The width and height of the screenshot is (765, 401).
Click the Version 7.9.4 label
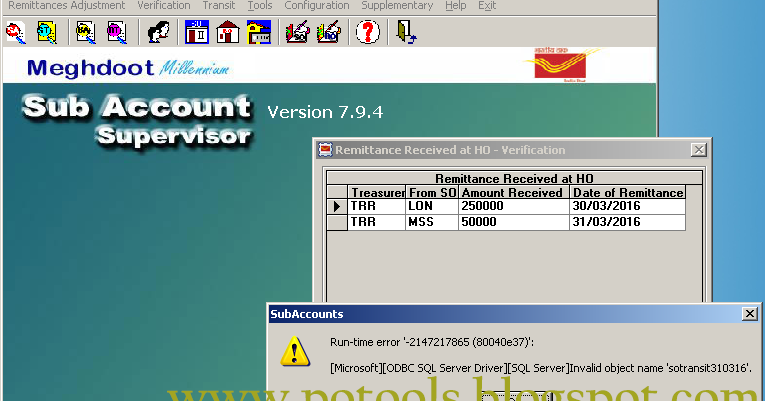coord(325,112)
